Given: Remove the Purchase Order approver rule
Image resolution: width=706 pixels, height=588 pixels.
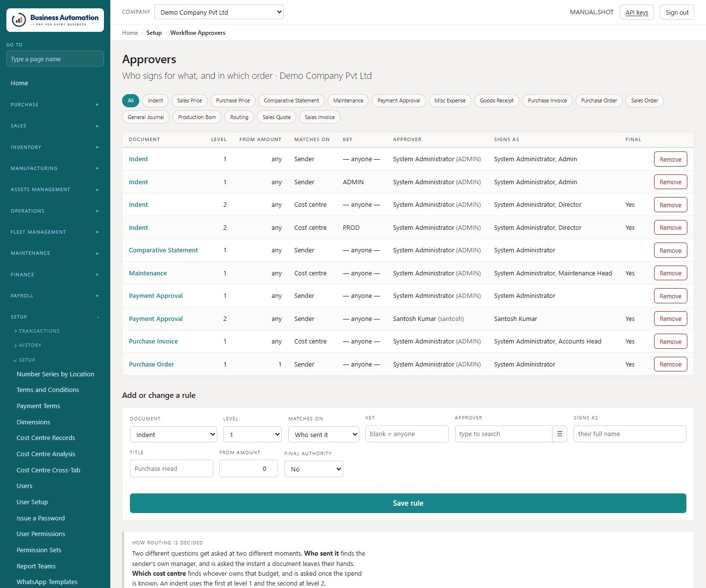Looking at the screenshot, I should [670, 364].
